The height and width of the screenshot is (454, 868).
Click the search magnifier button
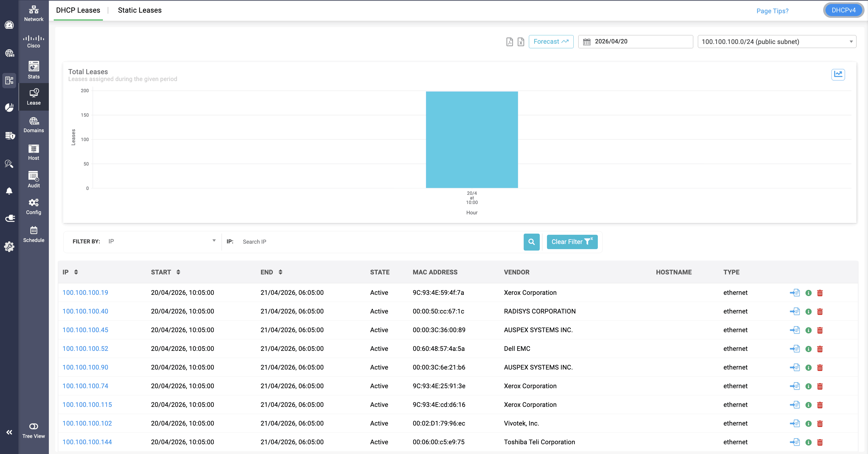point(531,242)
